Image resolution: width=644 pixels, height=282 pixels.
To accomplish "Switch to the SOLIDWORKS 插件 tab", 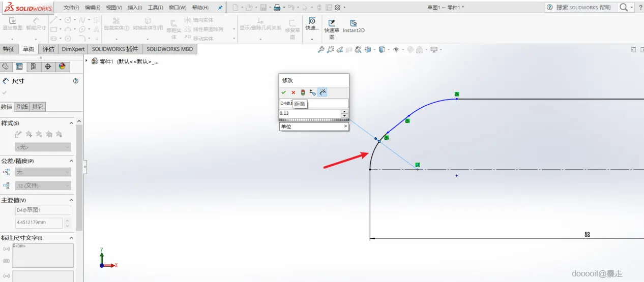I will [115, 49].
